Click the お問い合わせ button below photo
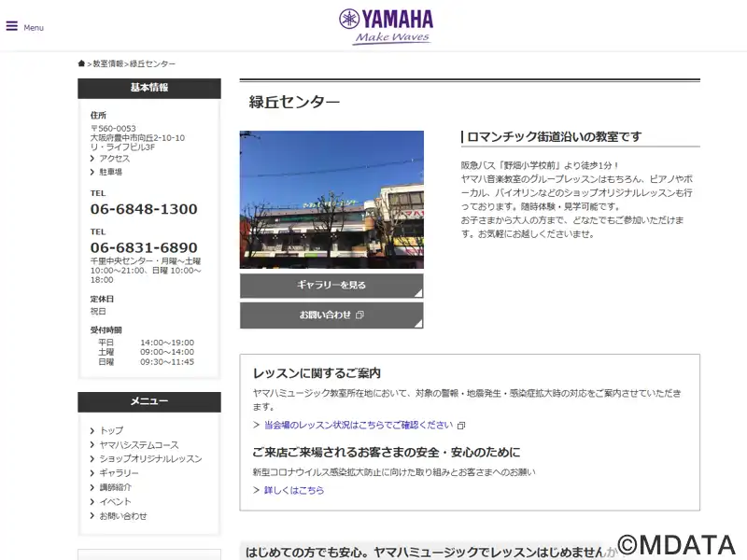The height and width of the screenshot is (560, 747). [x=331, y=315]
